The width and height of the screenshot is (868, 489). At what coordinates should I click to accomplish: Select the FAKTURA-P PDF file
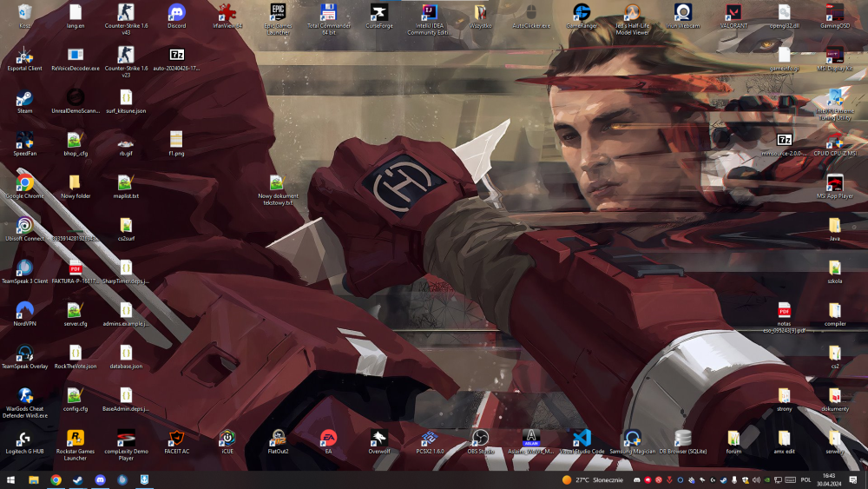tap(76, 271)
